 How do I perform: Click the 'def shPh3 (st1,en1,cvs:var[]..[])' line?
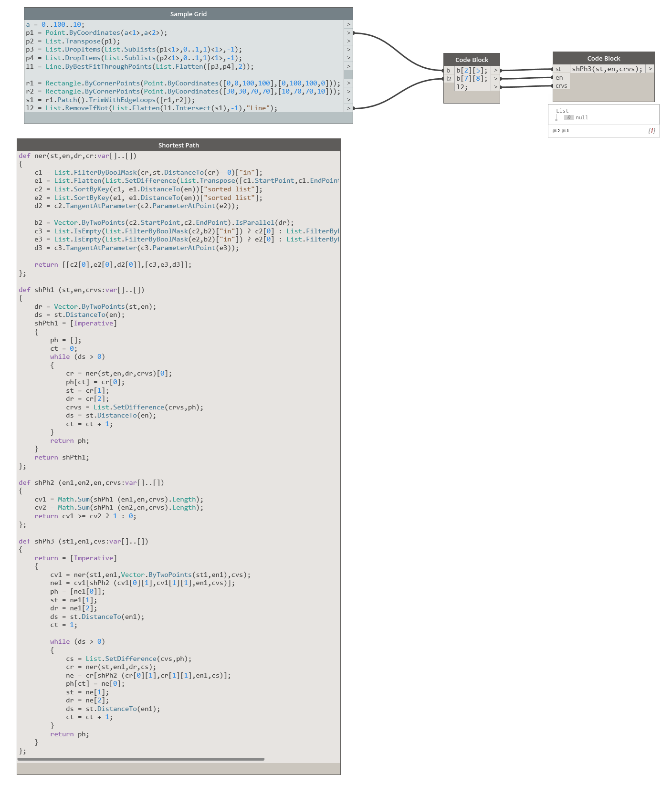(84, 541)
